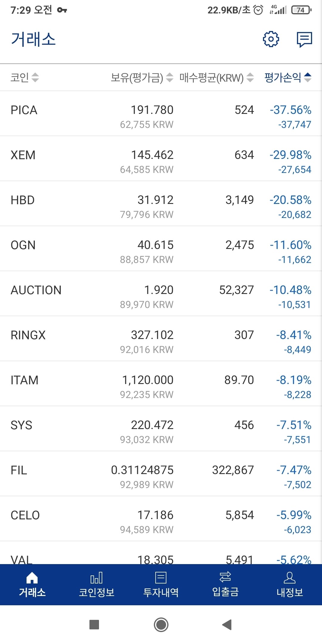Tap the XEM holdings amount 145.462
Screen dimensions: 322x644
pos(152,155)
